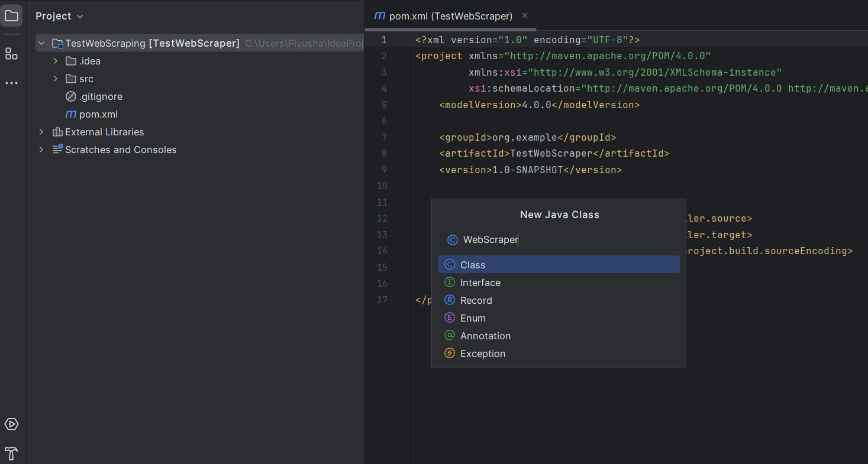Open the Structure tool window icon
Screen dimensions: 868x464
click(11, 54)
